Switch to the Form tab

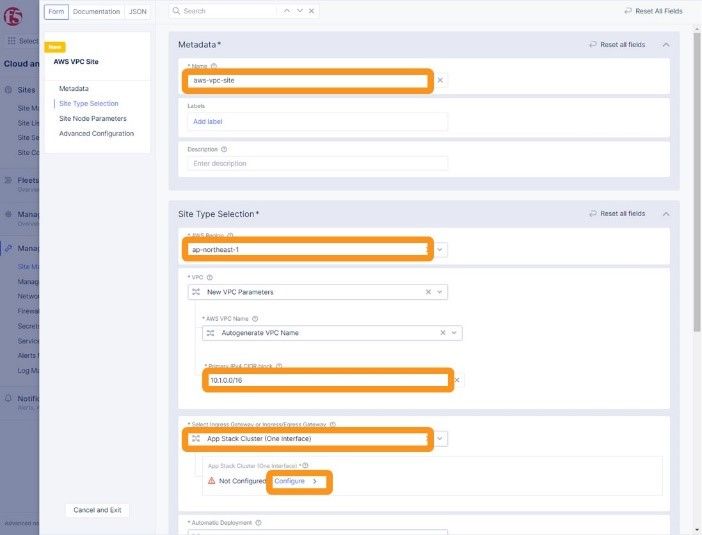pyautogui.click(x=56, y=12)
